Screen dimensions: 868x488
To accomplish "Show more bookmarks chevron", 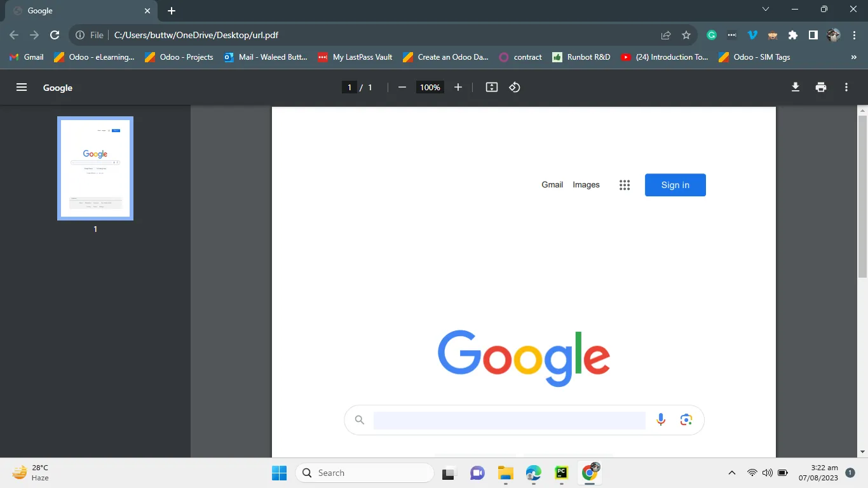I will tap(854, 57).
